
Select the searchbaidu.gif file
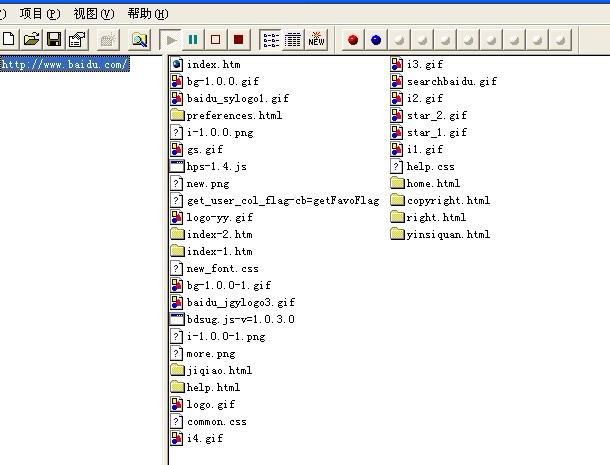(449, 81)
